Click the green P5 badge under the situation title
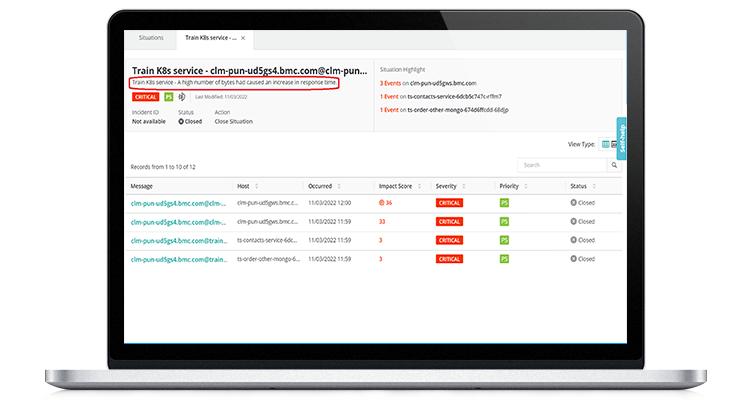Screen dimensions: 750x400 168,97
